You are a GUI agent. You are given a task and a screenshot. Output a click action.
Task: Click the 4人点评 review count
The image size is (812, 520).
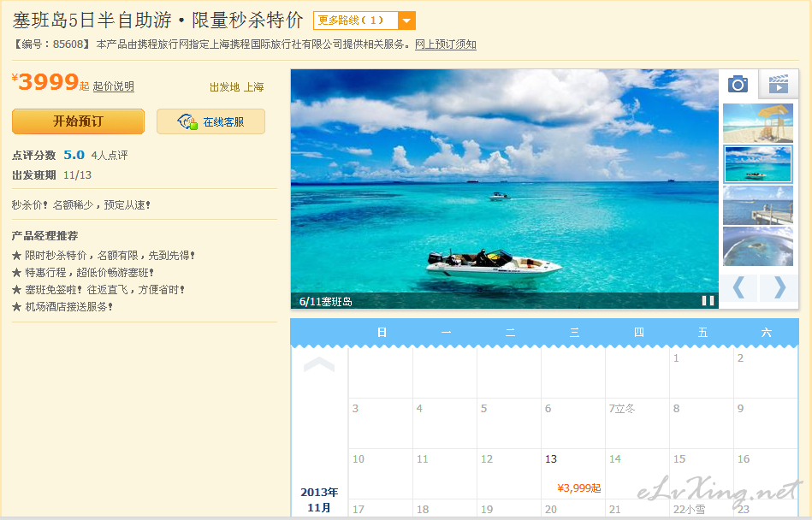click(110, 155)
